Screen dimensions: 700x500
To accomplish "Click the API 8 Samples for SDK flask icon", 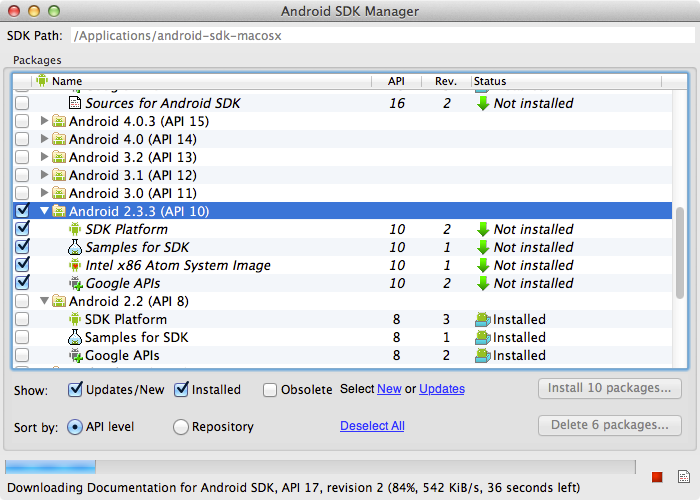I will click(x=75, y=337).
